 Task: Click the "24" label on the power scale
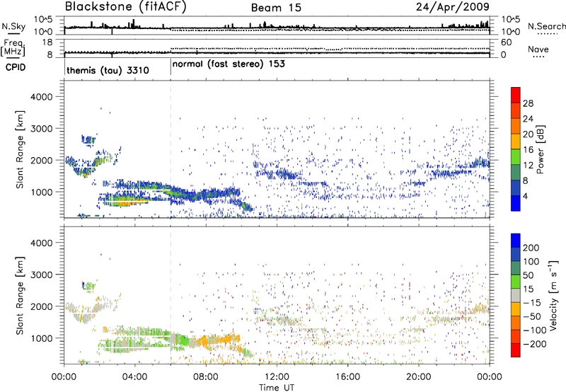click(528, 119)
